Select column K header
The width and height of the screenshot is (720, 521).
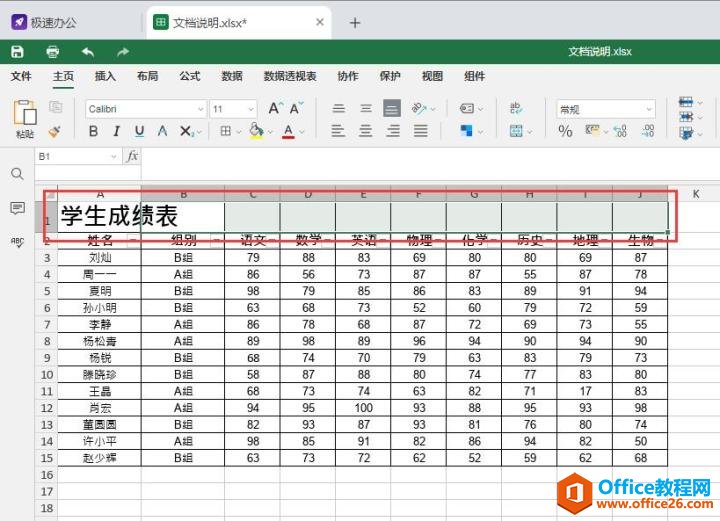(x=696, y=194)
